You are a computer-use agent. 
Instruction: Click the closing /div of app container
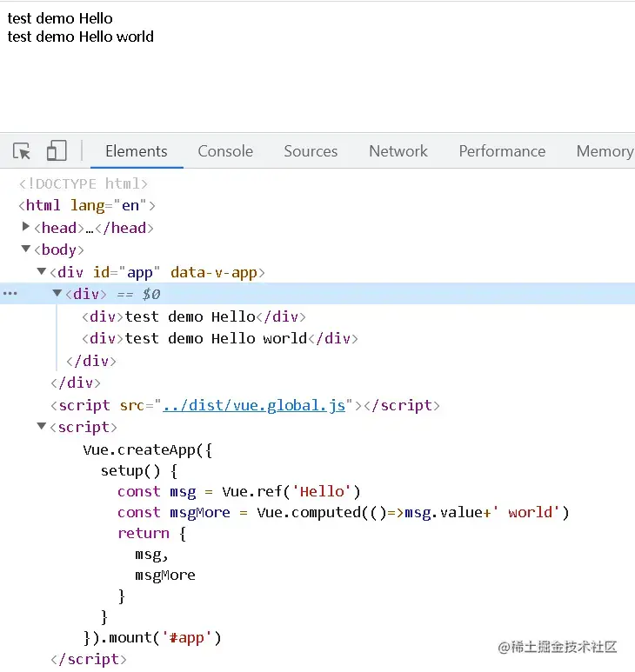(76, 383)
